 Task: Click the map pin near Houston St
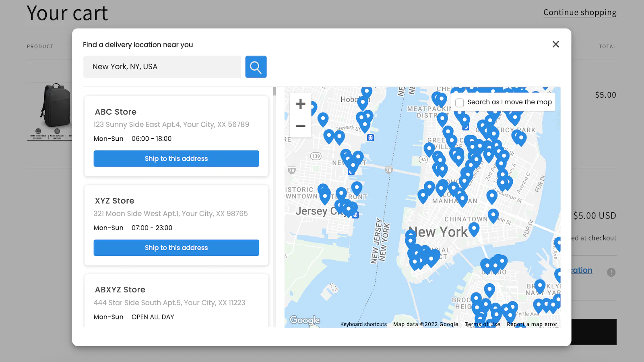click(x=491, y=196)
